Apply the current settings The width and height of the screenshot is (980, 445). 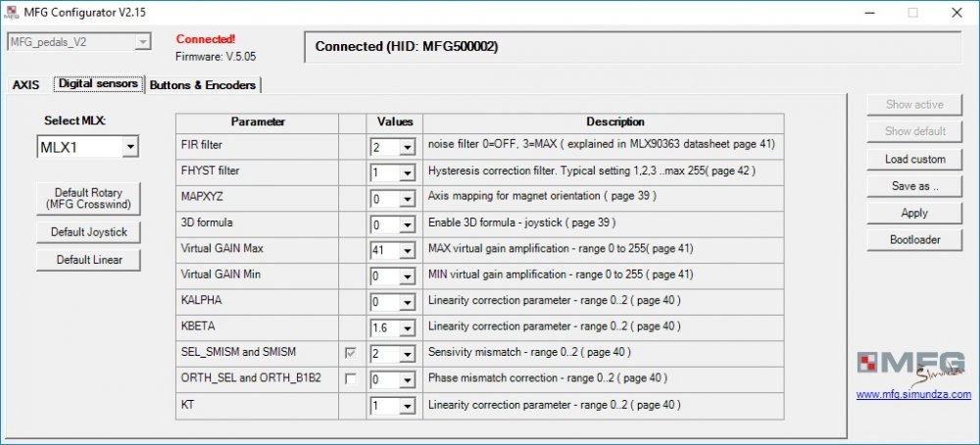click(x=914, y=213)
